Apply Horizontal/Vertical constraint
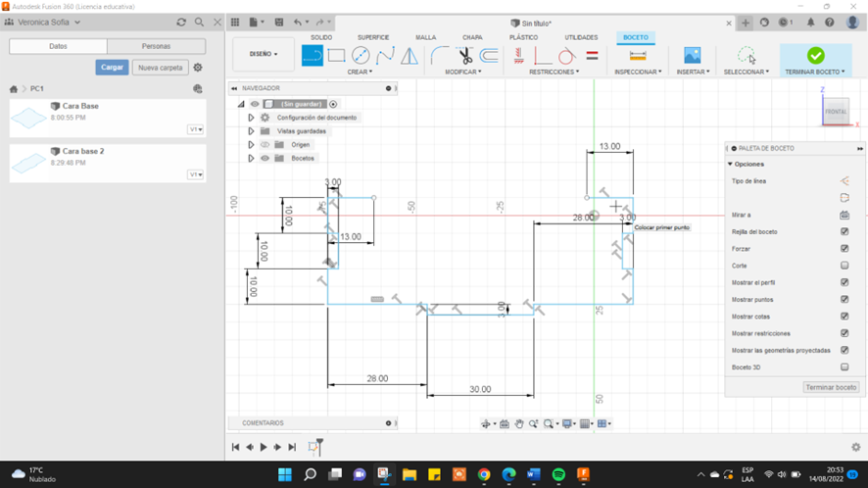 [518, 56]
